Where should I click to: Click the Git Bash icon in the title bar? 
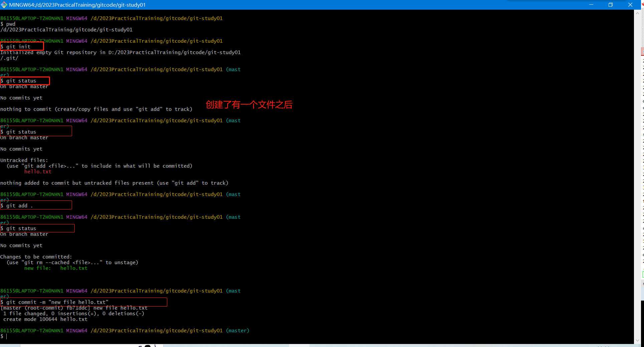tap(4, 5)
